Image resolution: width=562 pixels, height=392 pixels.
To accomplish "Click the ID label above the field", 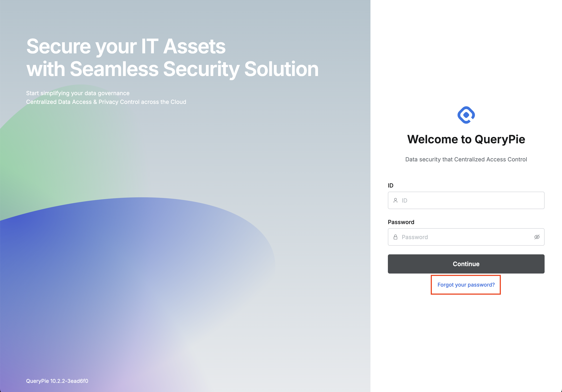I will pos(390,186).
